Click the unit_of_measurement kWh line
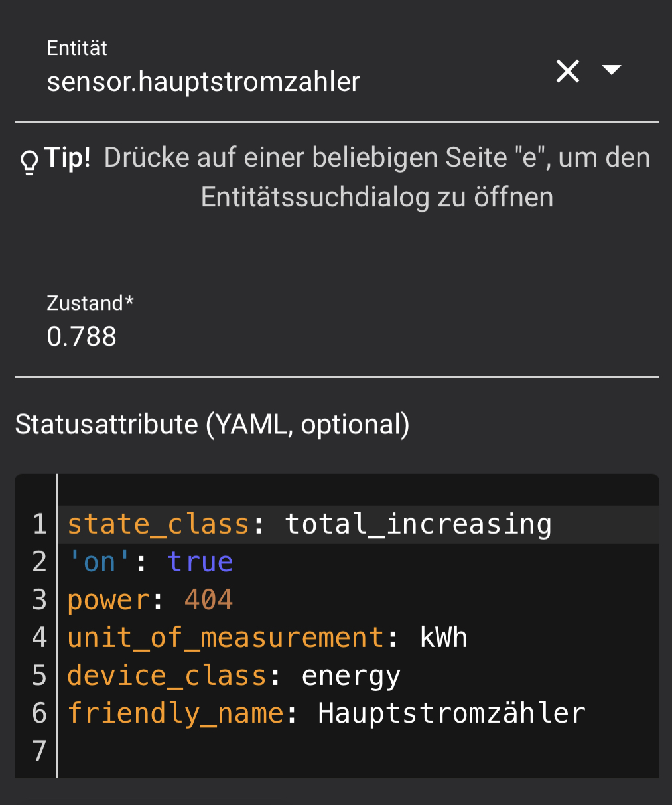 pyautogui.click(x=267, y=638)
